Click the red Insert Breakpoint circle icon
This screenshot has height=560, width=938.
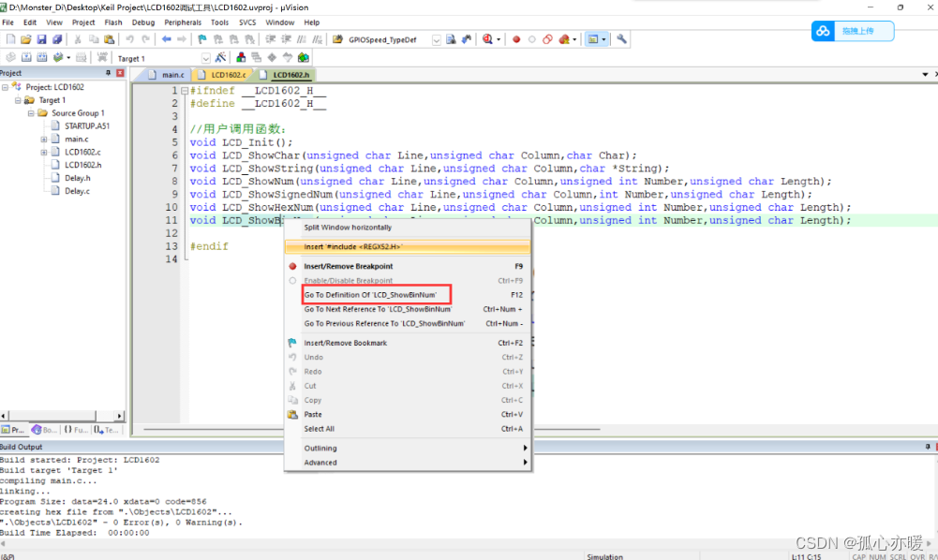(x=516, y=39)
